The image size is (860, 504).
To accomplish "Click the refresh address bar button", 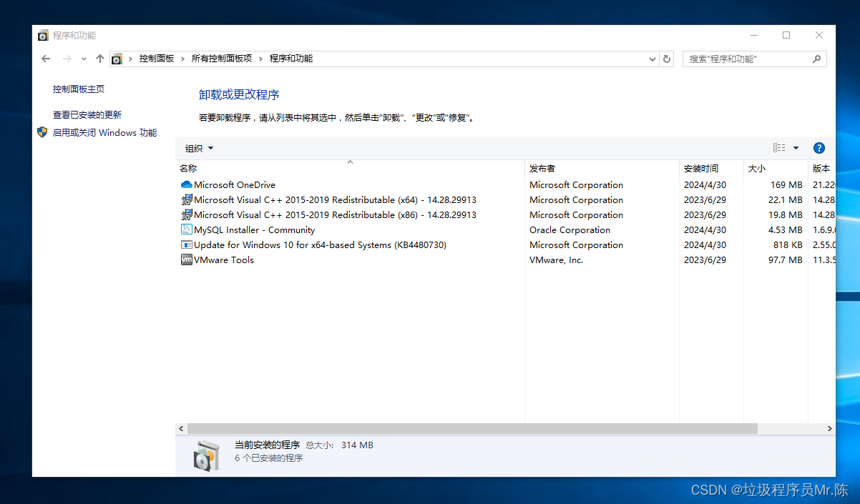I will click(x=667, y=59).
